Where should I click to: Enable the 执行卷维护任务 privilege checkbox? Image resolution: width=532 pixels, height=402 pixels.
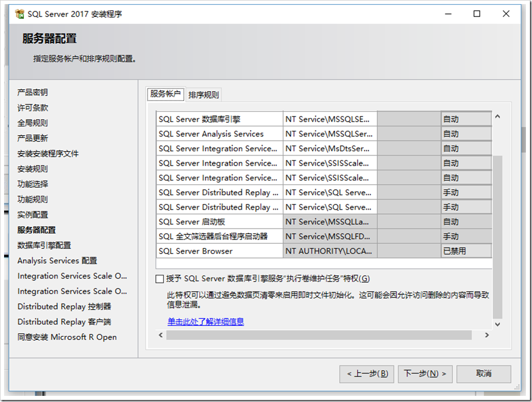[159, 279]
